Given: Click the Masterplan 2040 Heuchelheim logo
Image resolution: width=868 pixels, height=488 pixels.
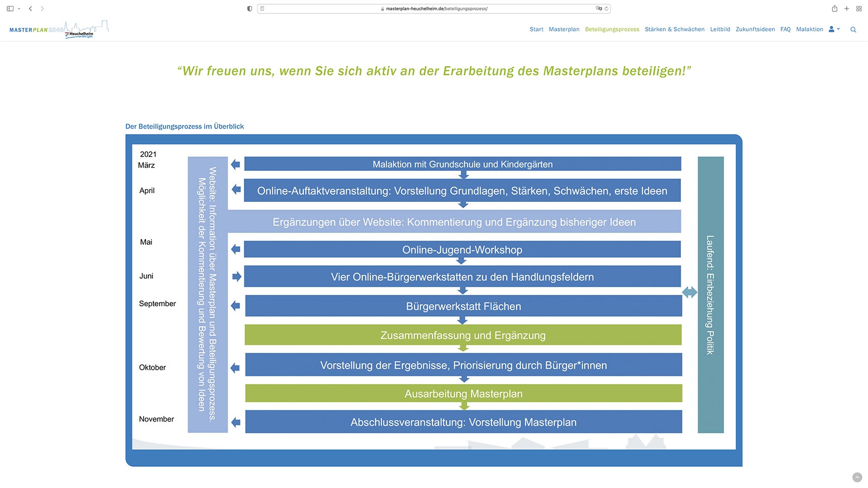Looking at the screenshot, I should pyautogui.click(x=59, y=29).
